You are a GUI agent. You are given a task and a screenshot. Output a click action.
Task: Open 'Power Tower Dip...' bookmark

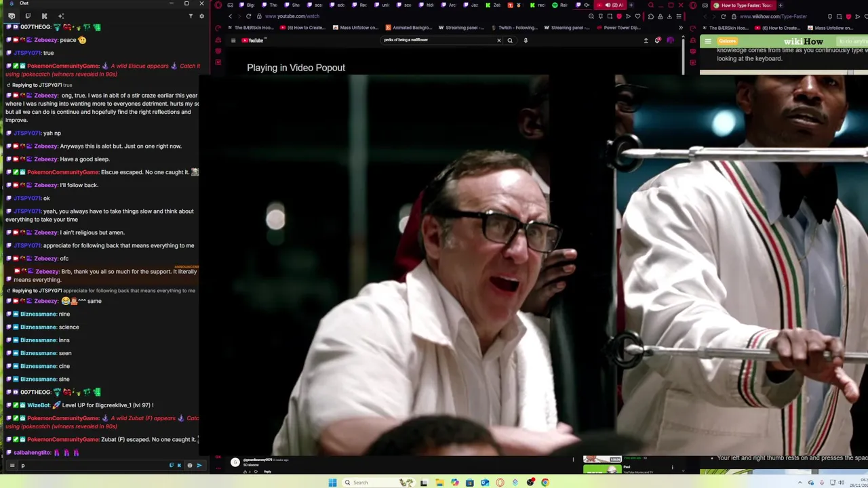click(618, 28)
